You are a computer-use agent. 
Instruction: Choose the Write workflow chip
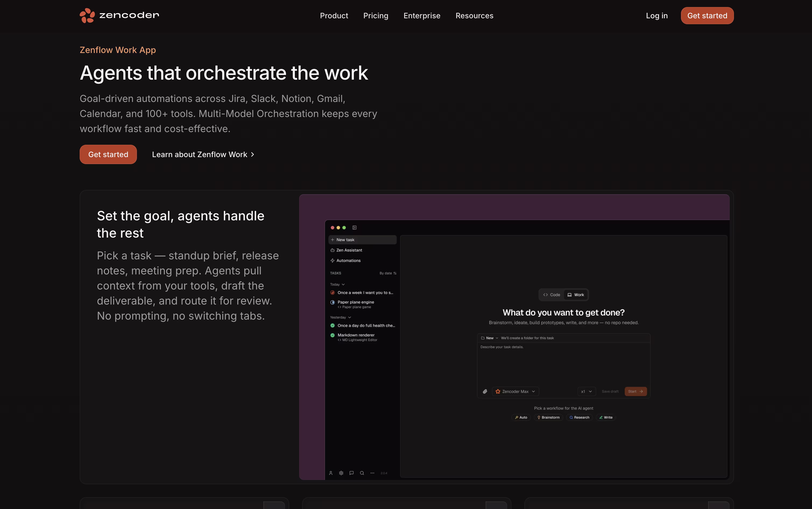point(606,418)
